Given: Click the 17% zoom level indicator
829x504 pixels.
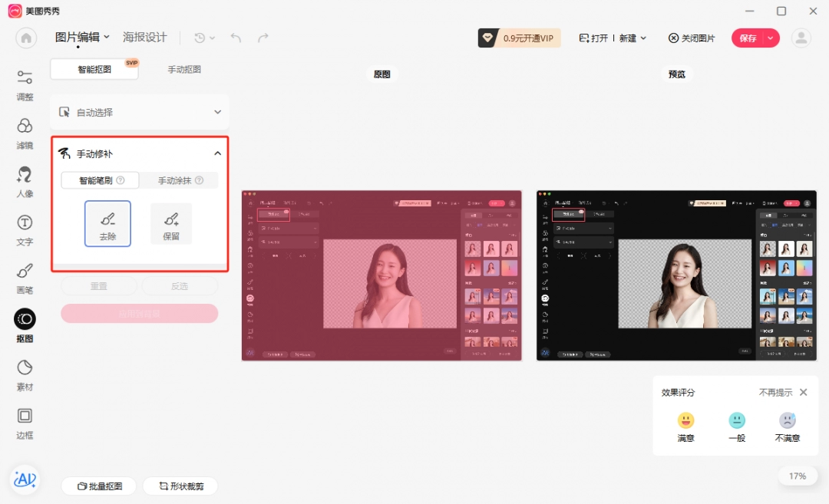Looking at the screenshot, I should click(x=798, y=476).
